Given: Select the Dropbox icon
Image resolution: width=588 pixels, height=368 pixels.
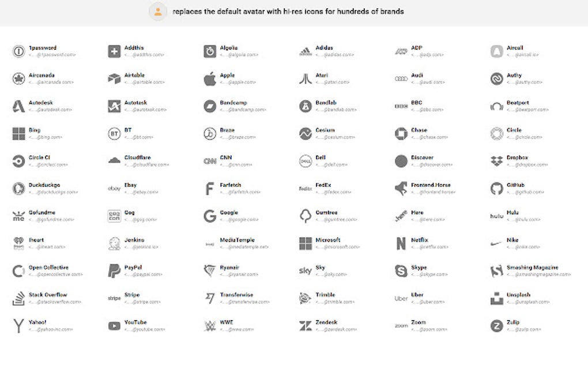Looking at the screenshot, I should tap(497, 160).
